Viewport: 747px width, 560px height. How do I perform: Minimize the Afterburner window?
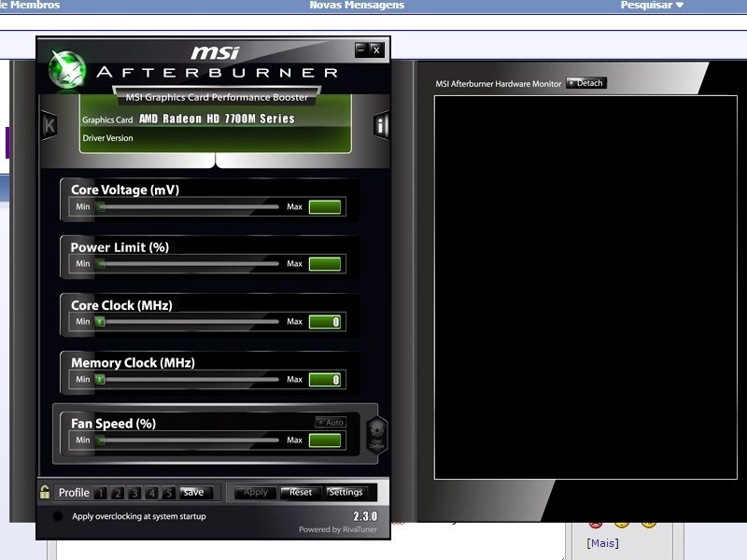coord(361,49)
